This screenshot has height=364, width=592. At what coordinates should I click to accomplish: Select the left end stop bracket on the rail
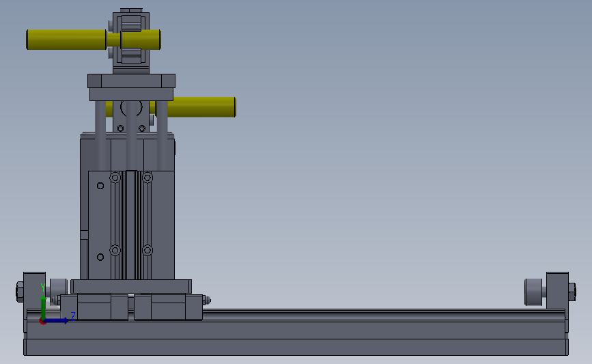[34, 291]
